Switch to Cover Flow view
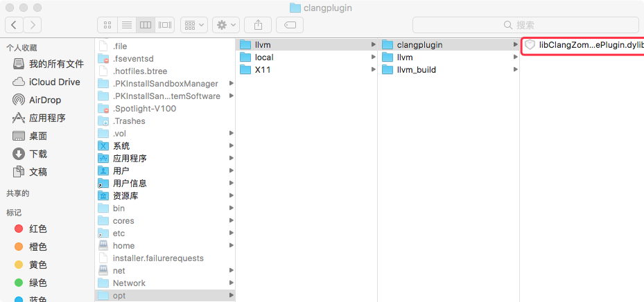This screenshot has height=302, width=644. pyautogui.click(x=165, y=25)
